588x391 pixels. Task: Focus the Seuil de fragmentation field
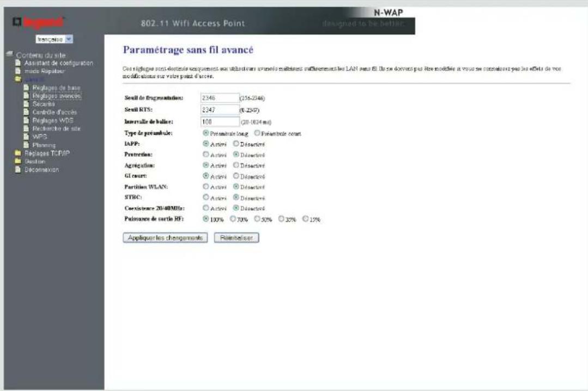coord(220,98)
